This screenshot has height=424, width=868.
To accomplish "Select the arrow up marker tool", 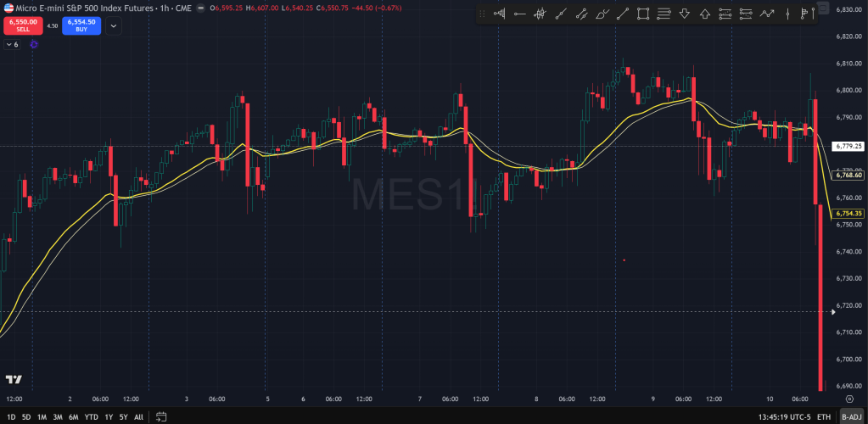I will [x=705, y=14].
